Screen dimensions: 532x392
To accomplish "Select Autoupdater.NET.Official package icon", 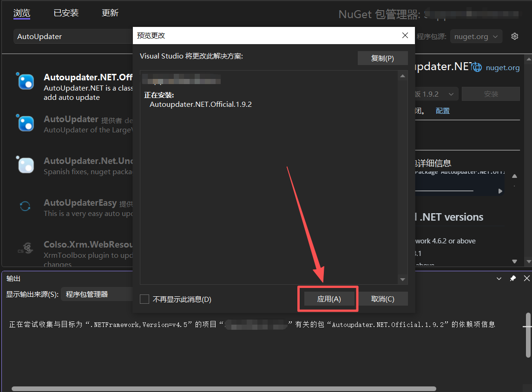I will point(26,81).
